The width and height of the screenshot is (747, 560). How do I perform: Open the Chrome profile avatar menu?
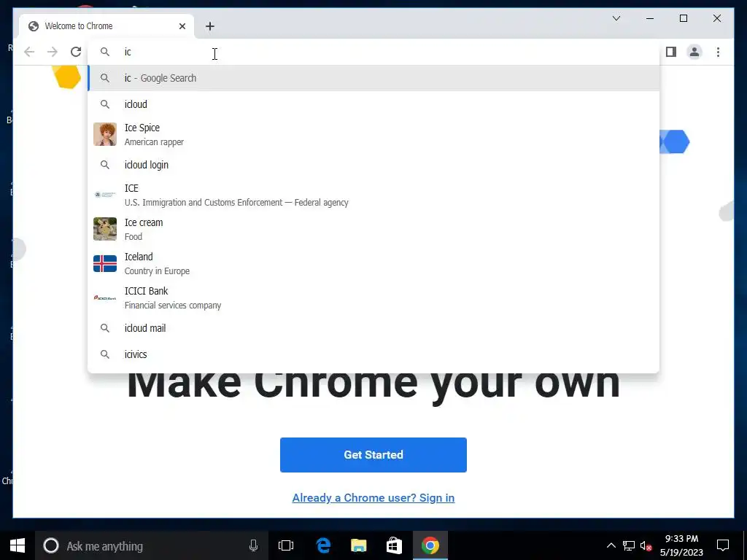click(694, 52)
